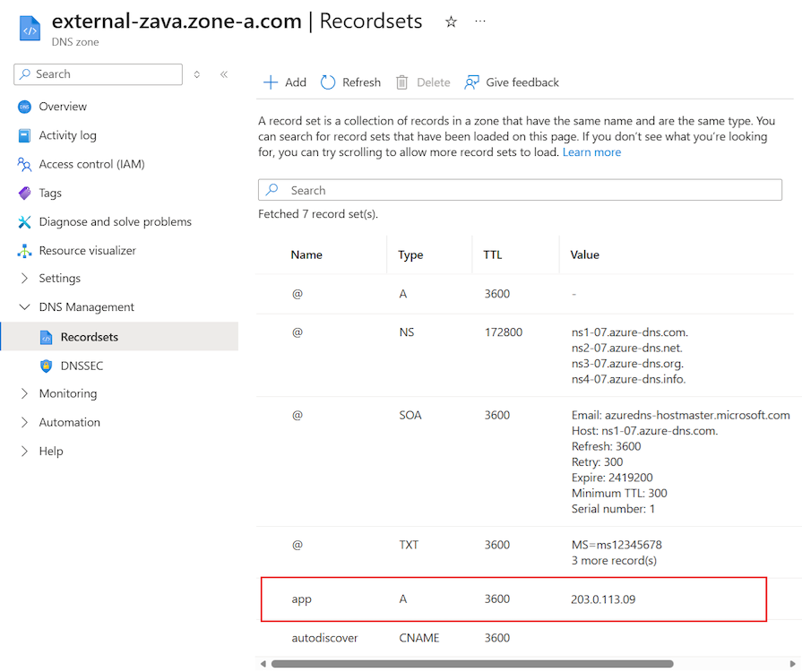Click the Add button label

point(296,82)
